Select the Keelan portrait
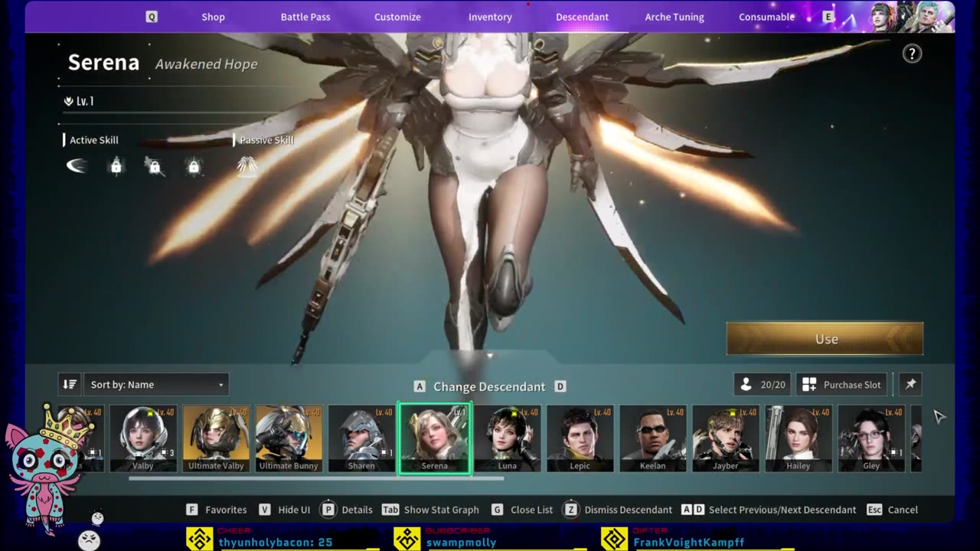Viewport: 980px width, 551px height. point(653,439)
